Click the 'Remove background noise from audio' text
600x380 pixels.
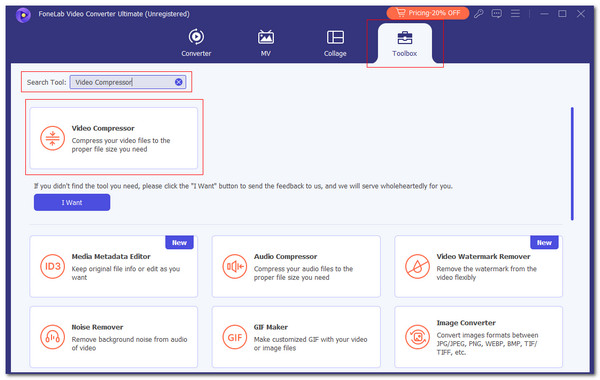coord(129,343)
